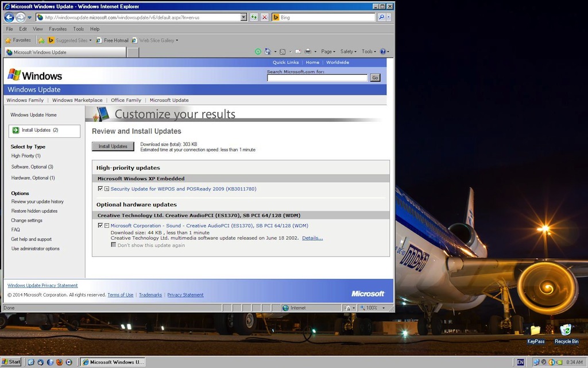Screen dimensions: 588x368
Task: Open the KeyPass desktop folder icon
Action: point(536,334)
